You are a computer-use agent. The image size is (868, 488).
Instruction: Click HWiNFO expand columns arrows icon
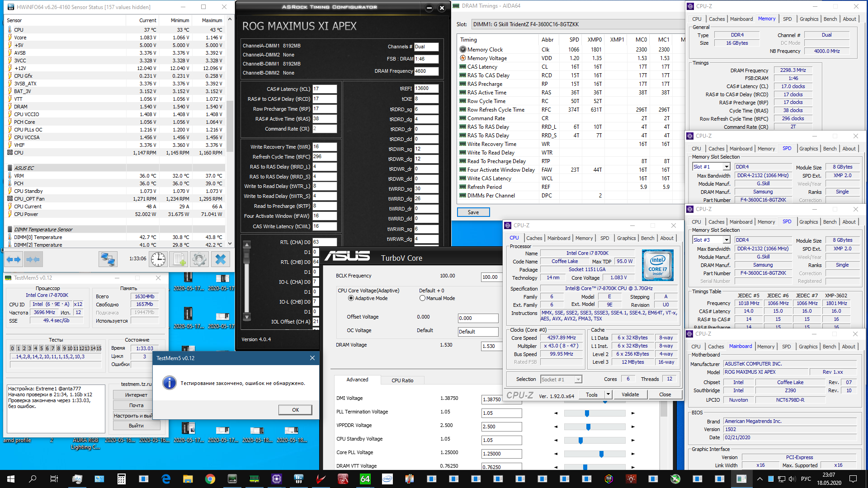click(14, 259)
